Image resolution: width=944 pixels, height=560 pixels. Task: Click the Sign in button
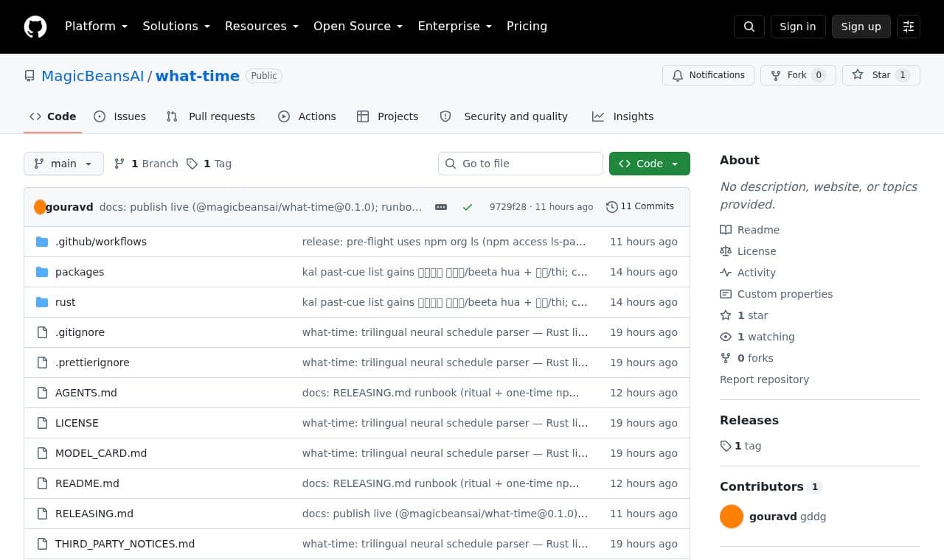pos(798,27)
